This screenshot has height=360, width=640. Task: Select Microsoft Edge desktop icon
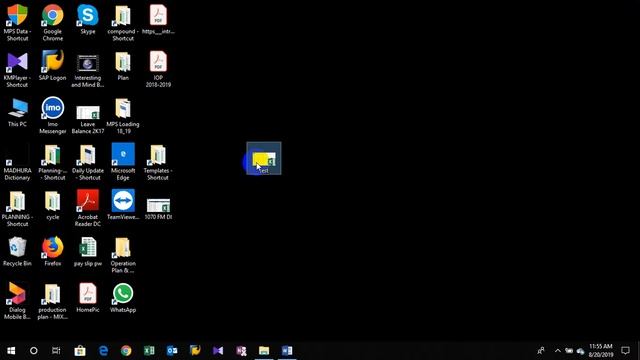click(x=123, y=162)
